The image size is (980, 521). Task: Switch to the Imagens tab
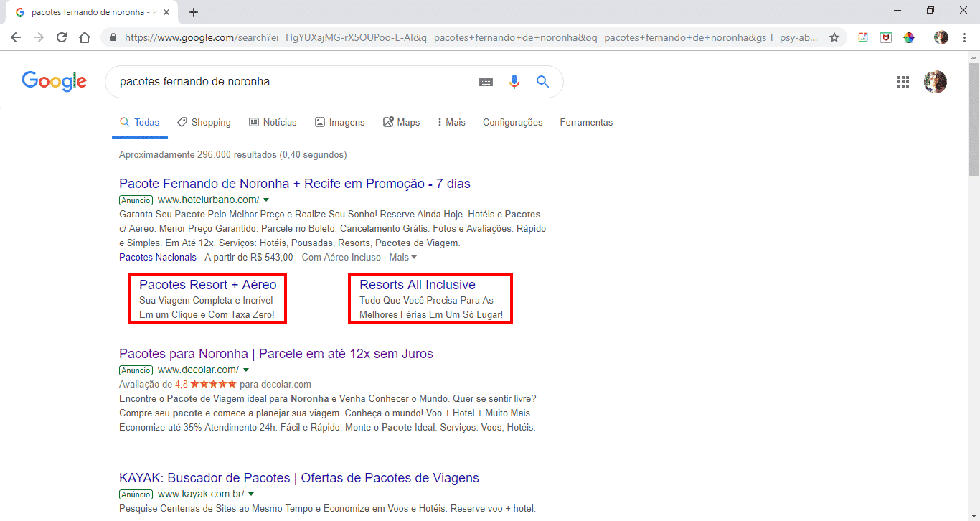(x=340, y=123)
